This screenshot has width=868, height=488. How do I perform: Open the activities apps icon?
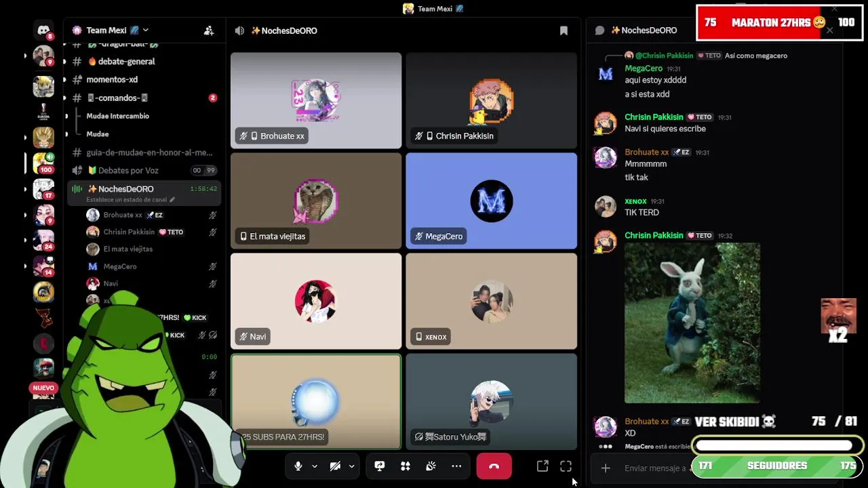pos(406,466)
